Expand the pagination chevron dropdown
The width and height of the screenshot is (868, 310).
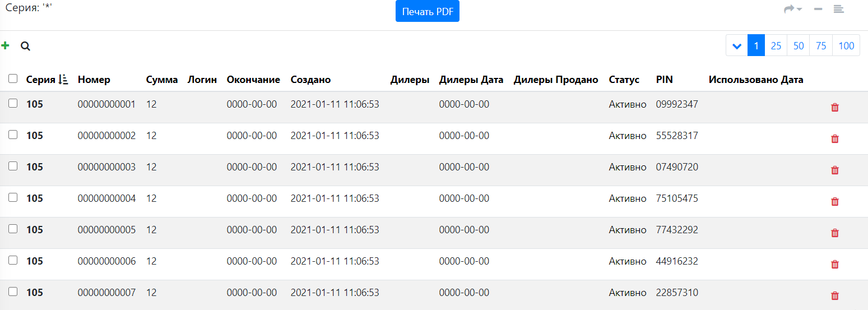[737, 46]
